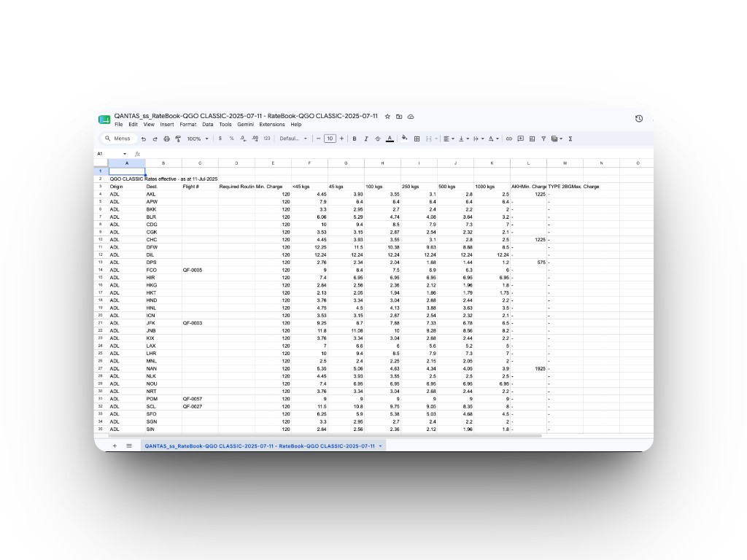The width and height of the screenshot is (747, 560).
Task: Increase font size with plus button
Action: [x=341, y=139]
